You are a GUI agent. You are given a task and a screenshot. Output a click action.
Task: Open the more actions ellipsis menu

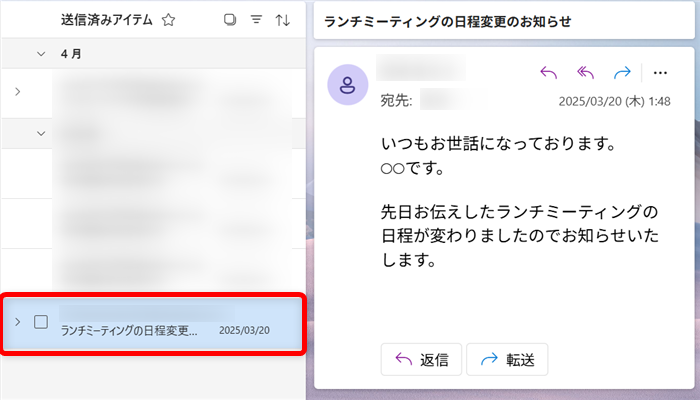(659, 72)
